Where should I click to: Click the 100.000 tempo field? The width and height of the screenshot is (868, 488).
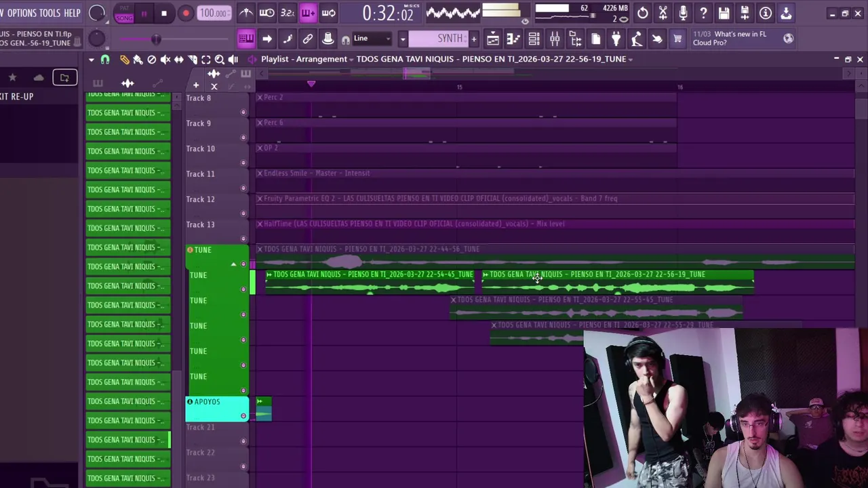point(214,13)
